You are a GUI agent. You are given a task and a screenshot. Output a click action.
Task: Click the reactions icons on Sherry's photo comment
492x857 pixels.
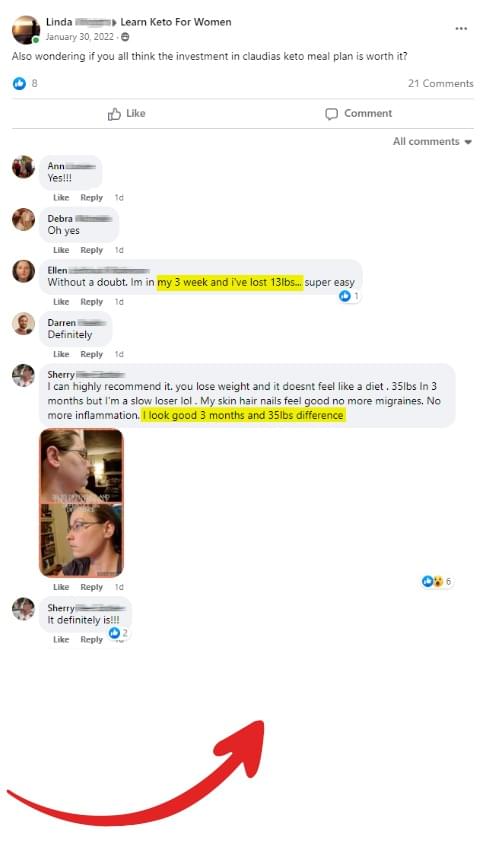432,581
